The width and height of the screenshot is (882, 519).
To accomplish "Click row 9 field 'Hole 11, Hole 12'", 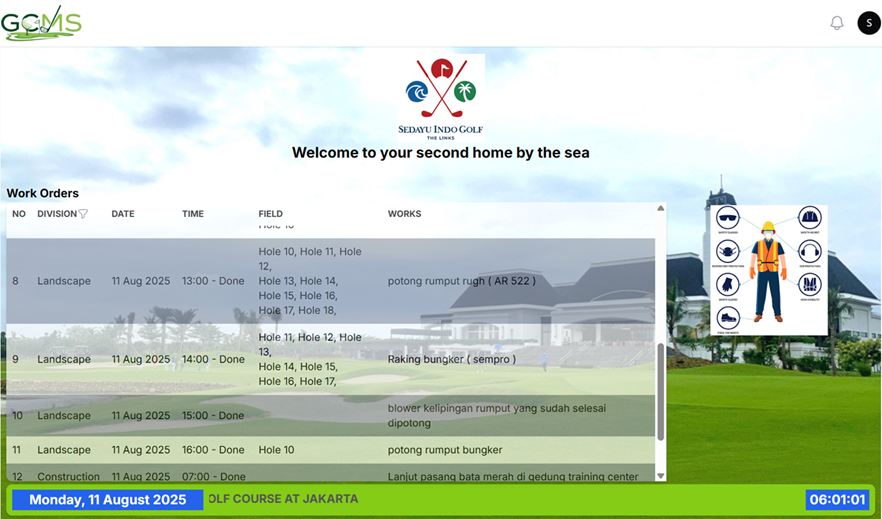I will click(310, 359).
